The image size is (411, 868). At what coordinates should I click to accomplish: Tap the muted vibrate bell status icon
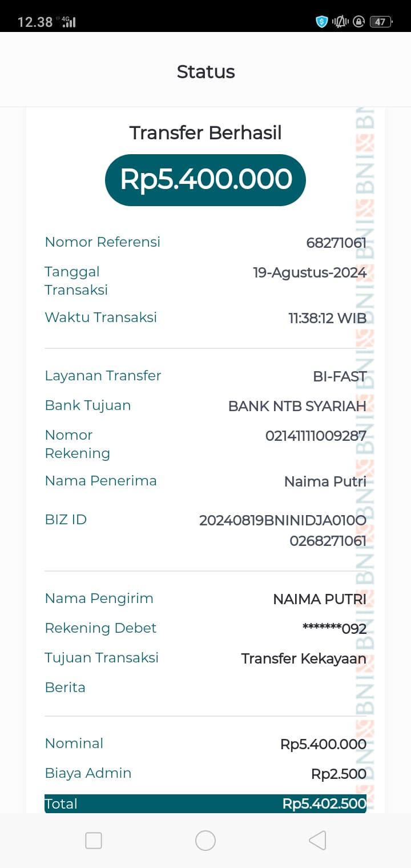(341, 22)
